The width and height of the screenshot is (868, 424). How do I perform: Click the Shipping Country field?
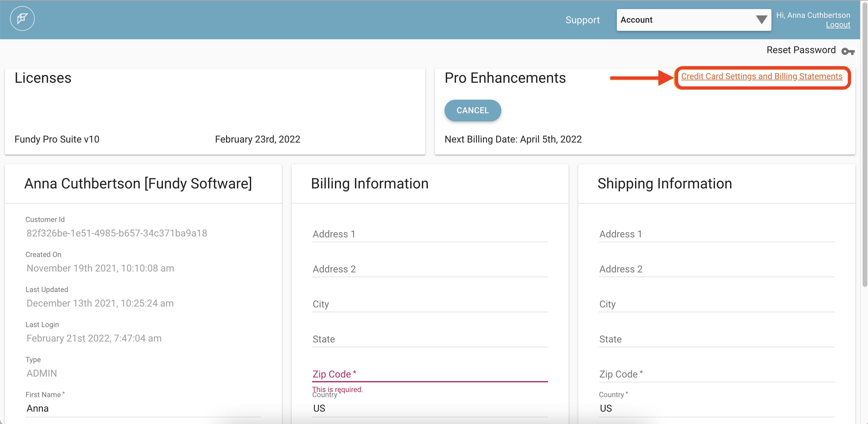[716, 408]
